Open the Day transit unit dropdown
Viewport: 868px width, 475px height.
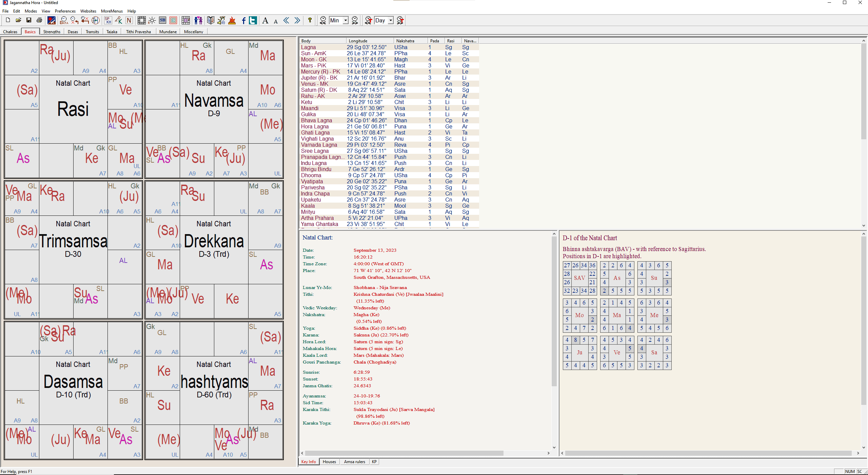coord(391,20)
